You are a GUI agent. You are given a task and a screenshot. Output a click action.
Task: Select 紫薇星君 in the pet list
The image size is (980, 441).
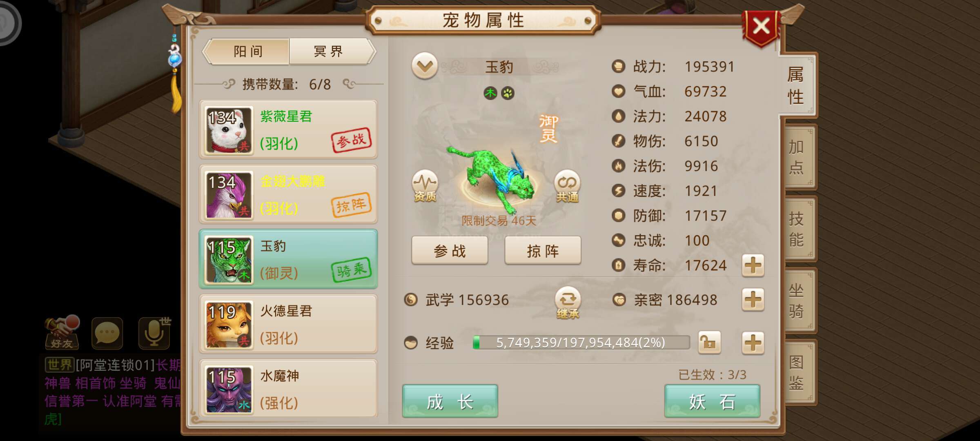coord(288,129)
